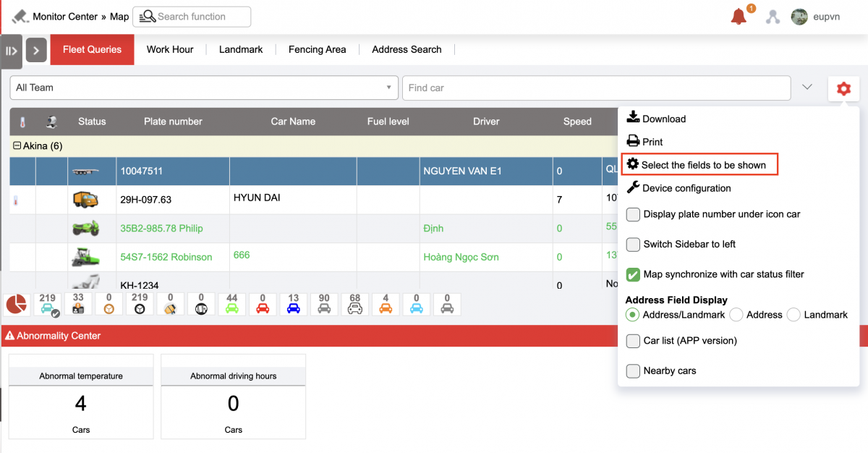Filter blue cars showing 13

point(293,304)
